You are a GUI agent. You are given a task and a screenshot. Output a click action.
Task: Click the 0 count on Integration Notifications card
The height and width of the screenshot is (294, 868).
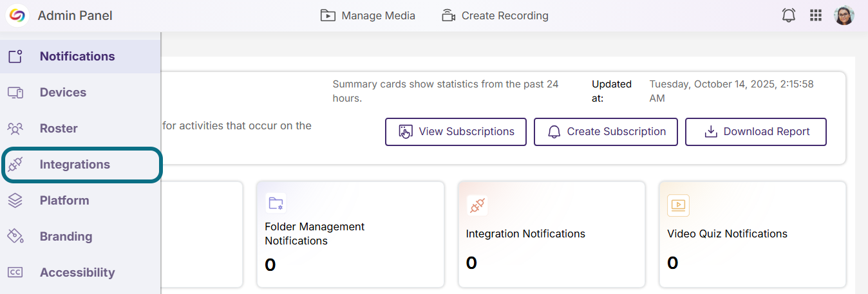471,262
